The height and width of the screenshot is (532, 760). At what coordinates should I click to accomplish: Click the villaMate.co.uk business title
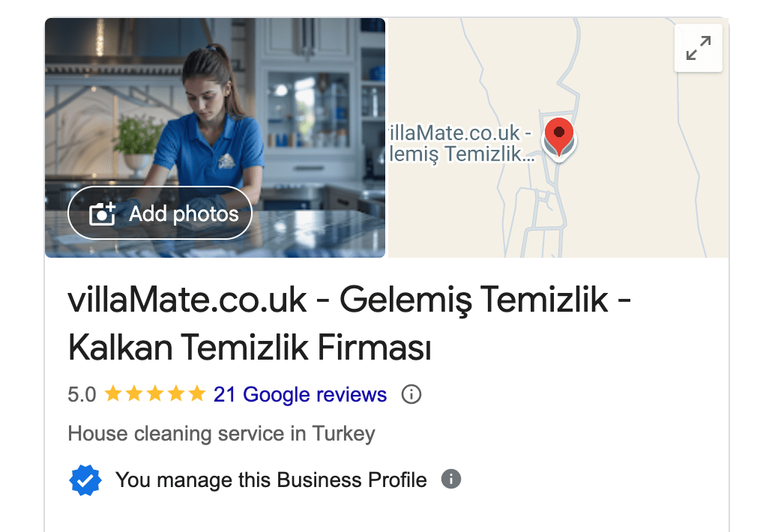pos(349,323)
